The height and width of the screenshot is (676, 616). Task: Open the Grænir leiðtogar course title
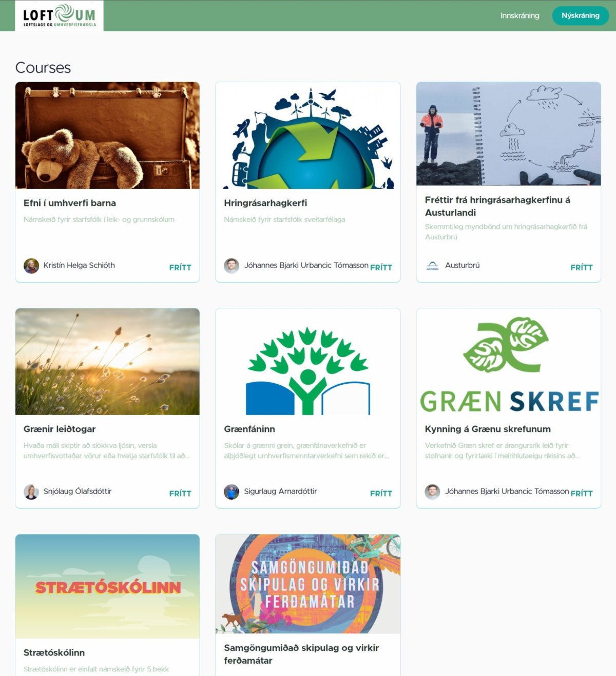coord(60,429)
